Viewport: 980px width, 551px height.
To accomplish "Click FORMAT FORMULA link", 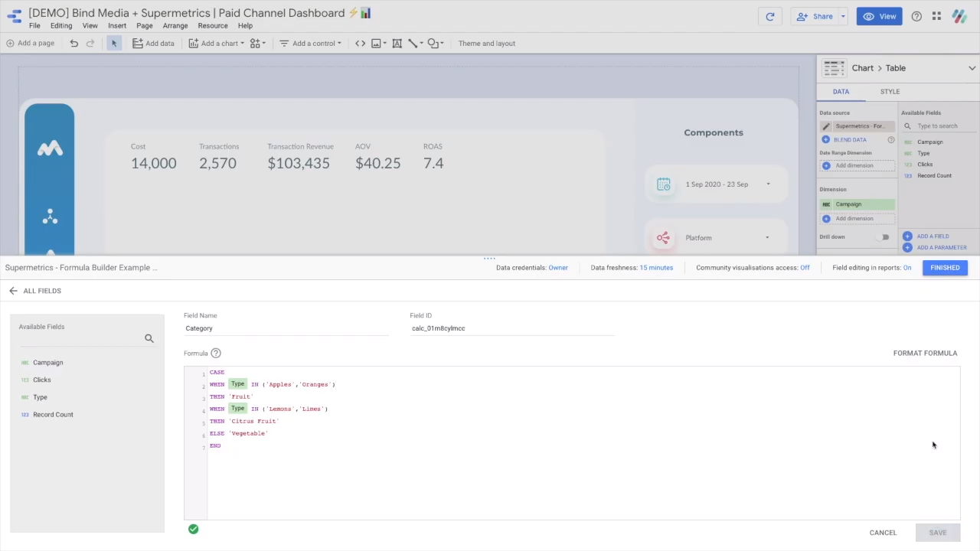I will [925, 354].
